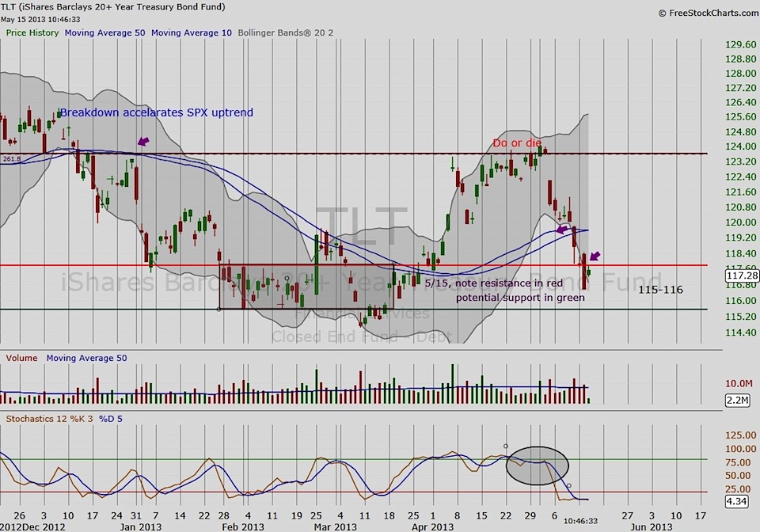Click the Jan 2013 month label

click(x=141, y=527)
